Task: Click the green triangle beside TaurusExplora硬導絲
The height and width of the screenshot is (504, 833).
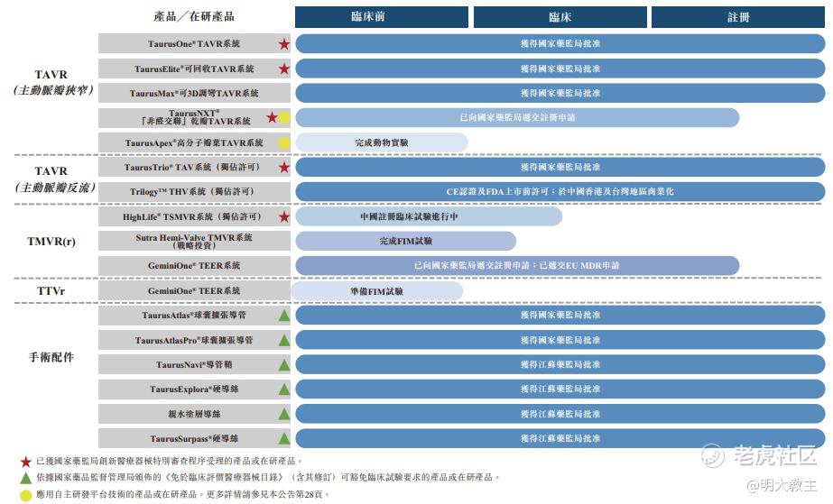Action: coord(284,389)
